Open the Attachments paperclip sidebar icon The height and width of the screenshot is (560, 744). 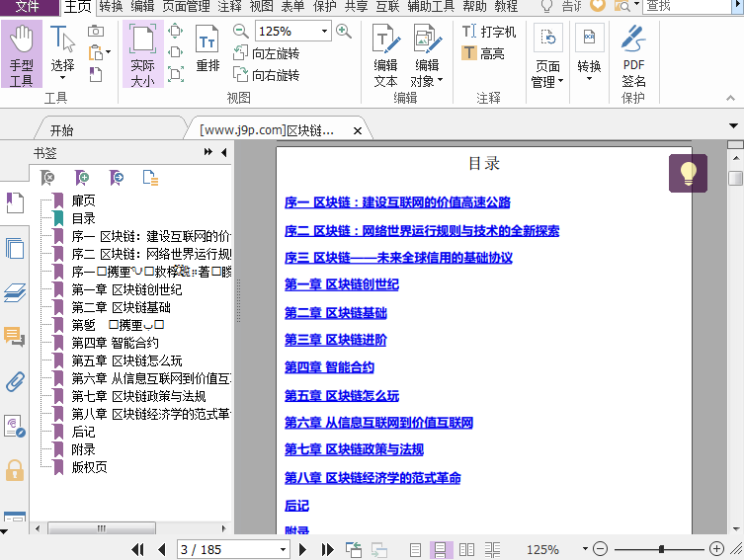pyautogui.click(x=15, y=381)
